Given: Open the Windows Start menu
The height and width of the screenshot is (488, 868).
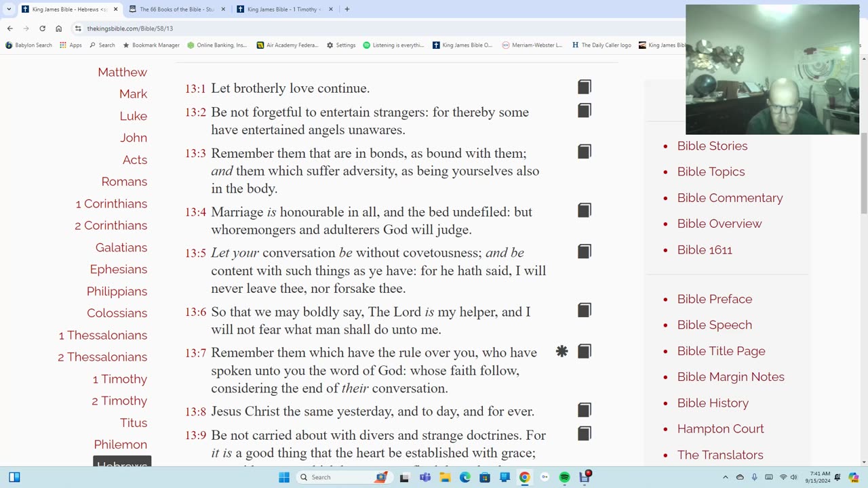Looking at the screenshot, I should coord(284,477).
